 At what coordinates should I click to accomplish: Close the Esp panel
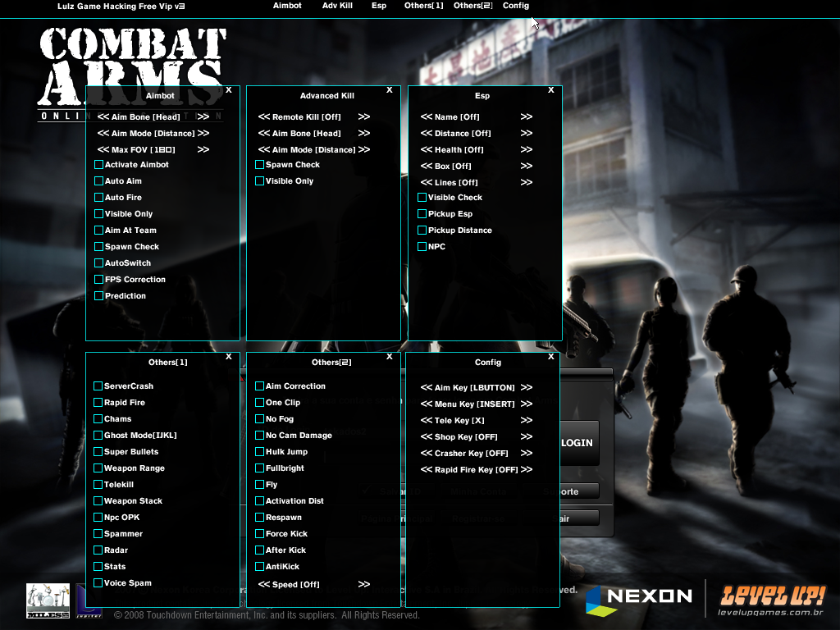550,90
